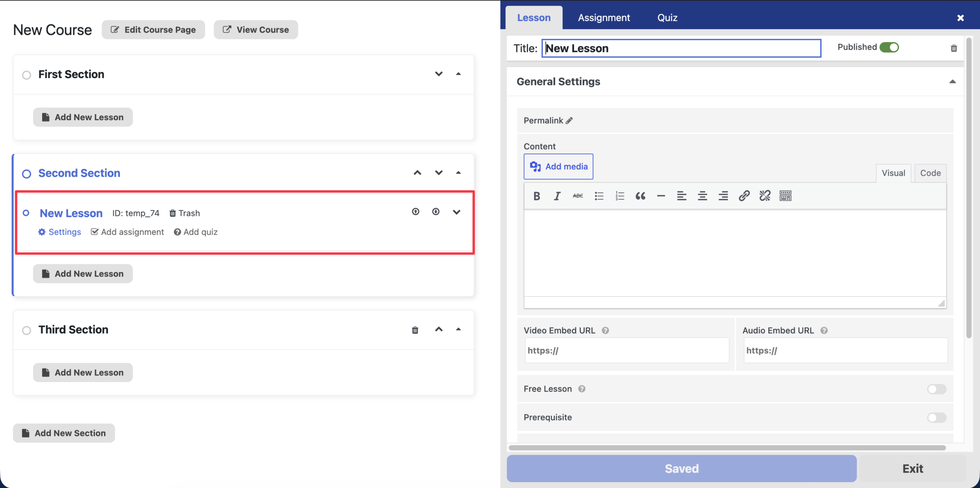This screenshot has height=488, width=980.
Task: Insert a bulleted list
Action: pyautogui.click(x=599, y=196)
